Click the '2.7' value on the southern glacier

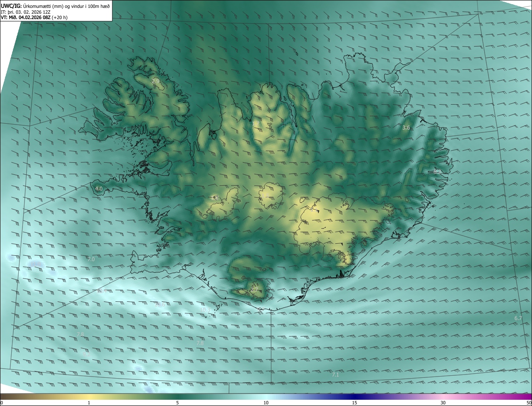254,290
